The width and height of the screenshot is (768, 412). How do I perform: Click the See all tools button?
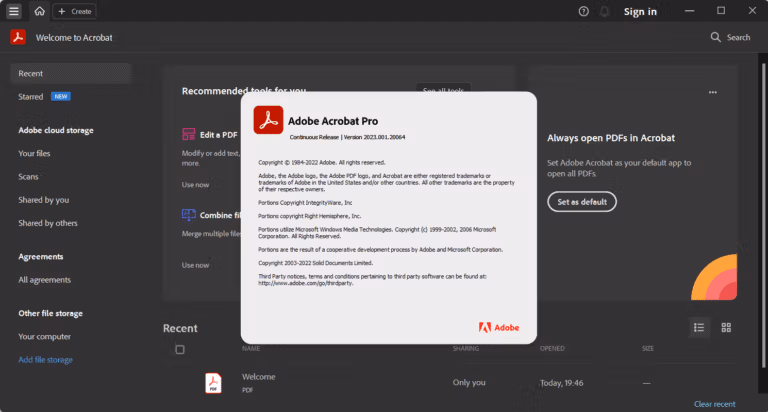443,88
